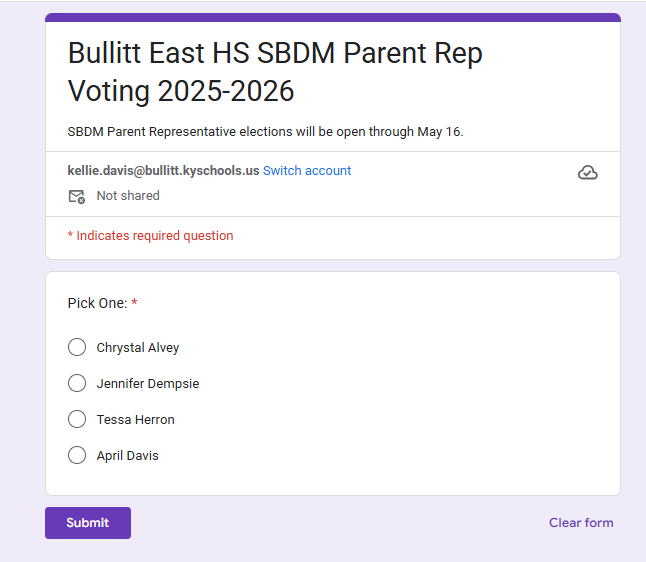Viewport: 646px width, 562px height.
Task: Click the 'Jennifer Dempsie' name label
Action: click(x=148, y=384)
